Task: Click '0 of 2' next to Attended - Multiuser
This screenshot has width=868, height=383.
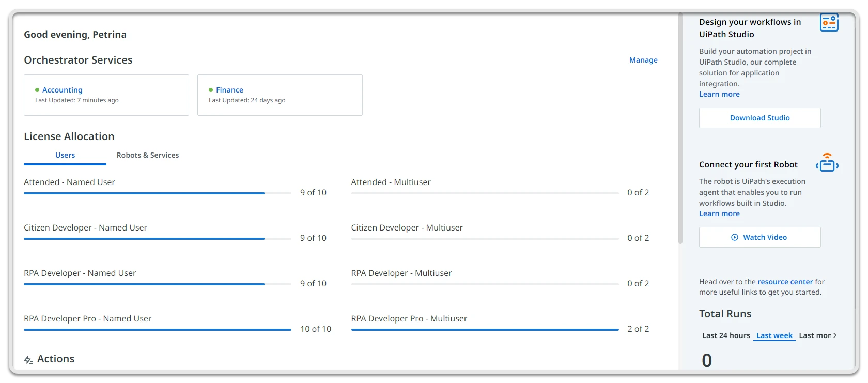Action: 638,192
